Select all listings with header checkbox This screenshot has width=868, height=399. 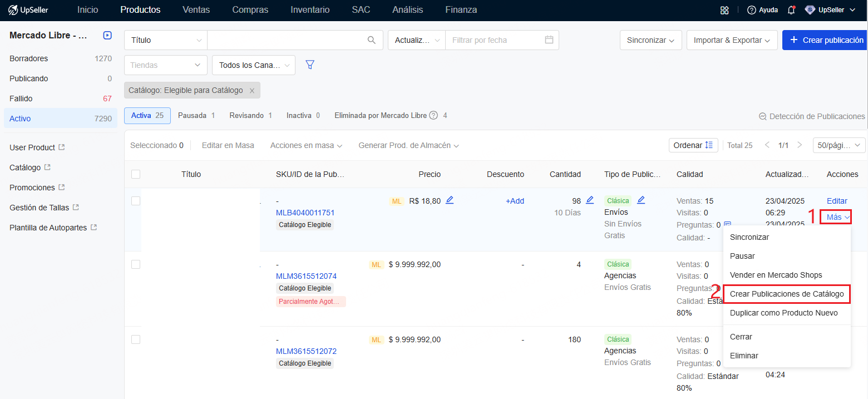pos(136,174)
